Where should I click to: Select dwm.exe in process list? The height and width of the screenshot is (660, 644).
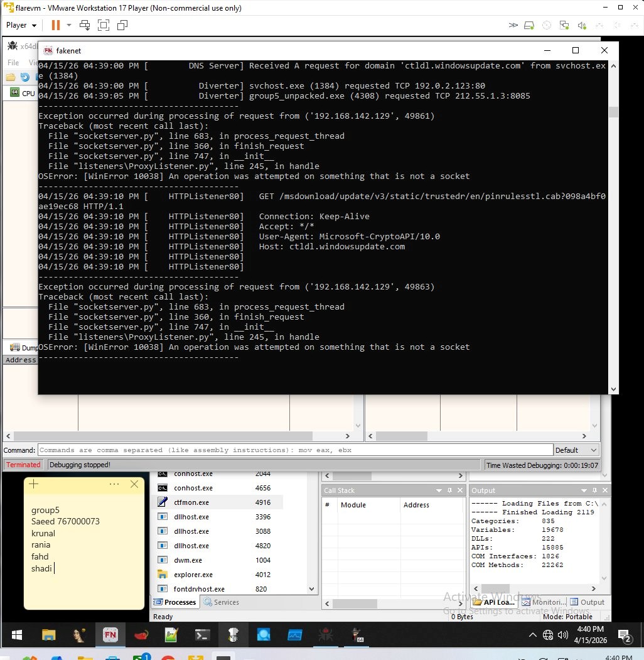click(218, 560)
